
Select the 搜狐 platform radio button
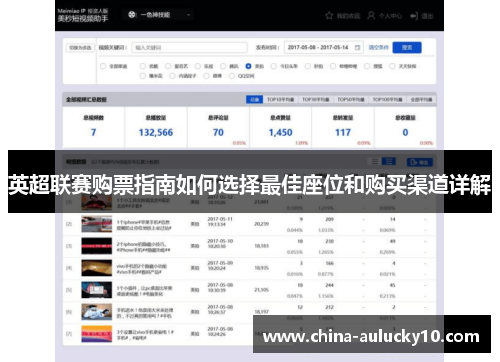[x=367, y=66]
